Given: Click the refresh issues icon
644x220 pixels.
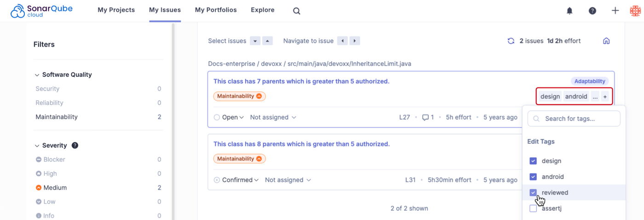Looking at the screenshot, I should [511, 41].
